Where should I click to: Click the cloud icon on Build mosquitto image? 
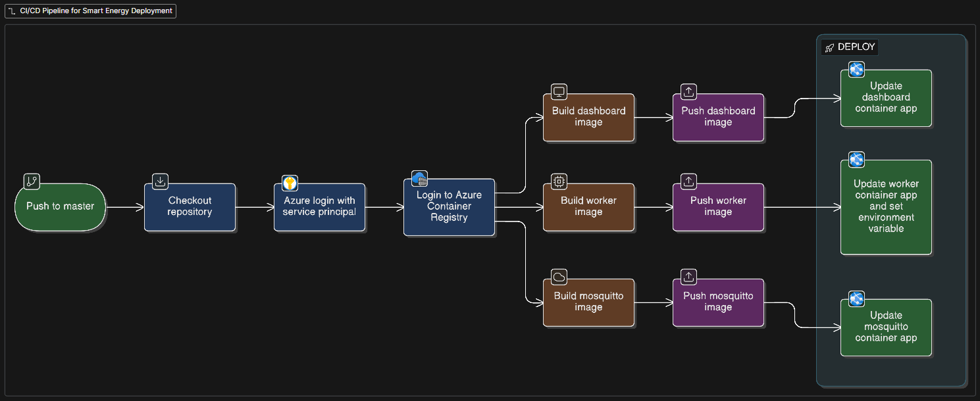point(559,277)
